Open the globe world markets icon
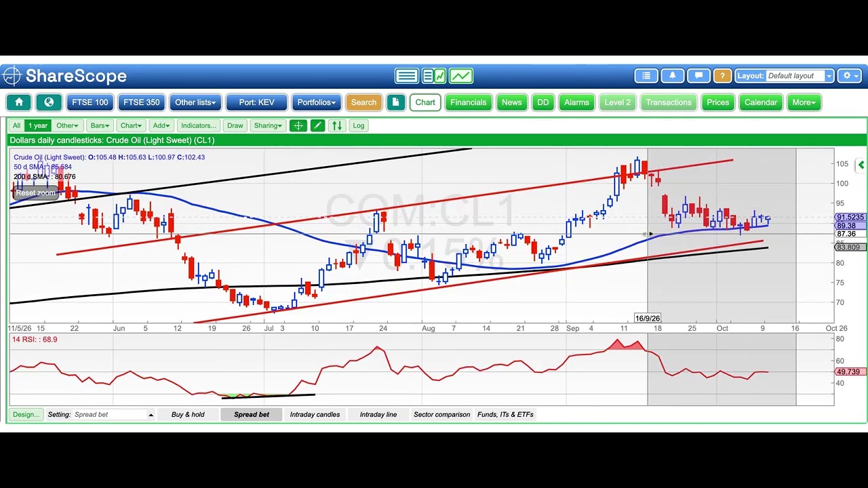 pos(49,102)
